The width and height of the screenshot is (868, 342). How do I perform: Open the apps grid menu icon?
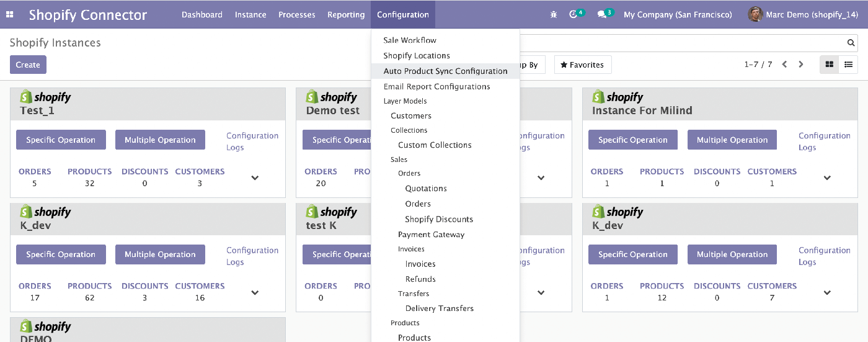click(x=10, y=14)
